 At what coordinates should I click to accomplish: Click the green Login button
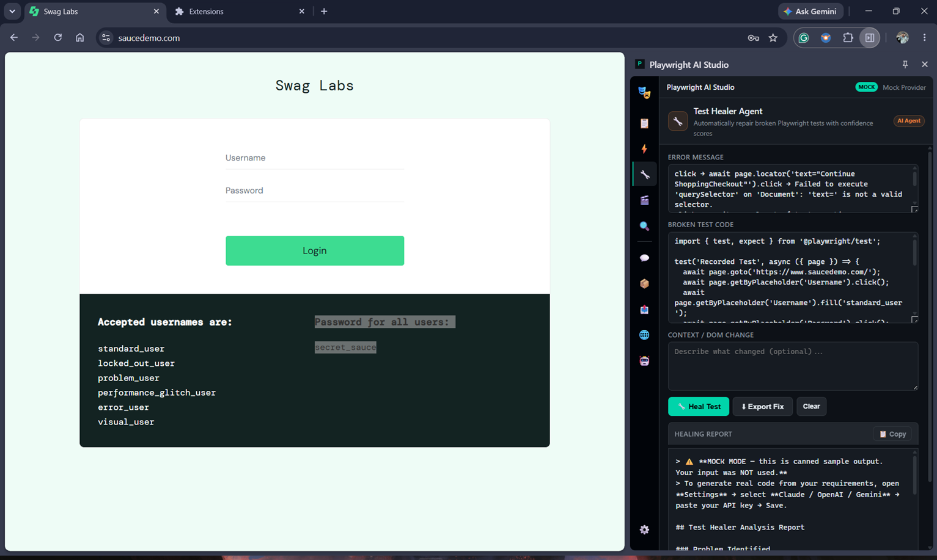tap(315, 250)
